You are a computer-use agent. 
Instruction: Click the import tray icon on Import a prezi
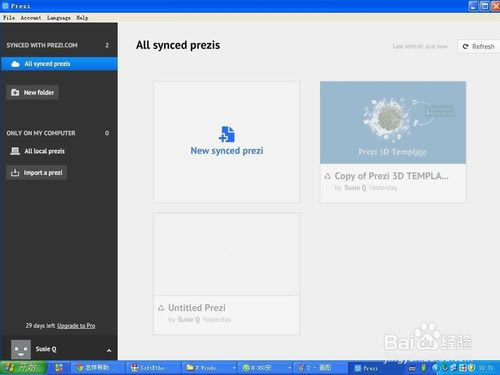pyautogui.click(x=15, y=172)
